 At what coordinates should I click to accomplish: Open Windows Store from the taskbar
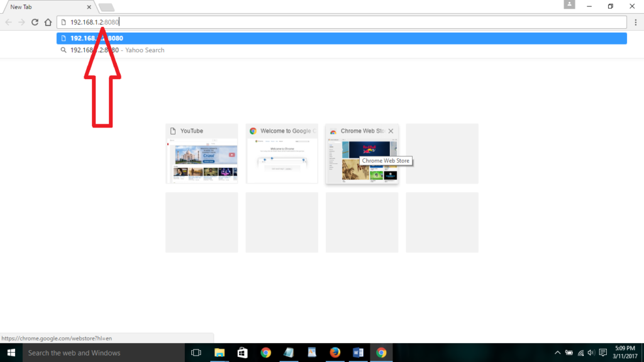click(x=242, y=353)
